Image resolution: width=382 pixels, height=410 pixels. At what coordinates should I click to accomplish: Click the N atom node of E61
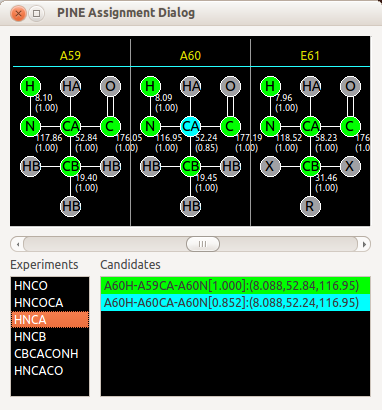tap(270, 126)
